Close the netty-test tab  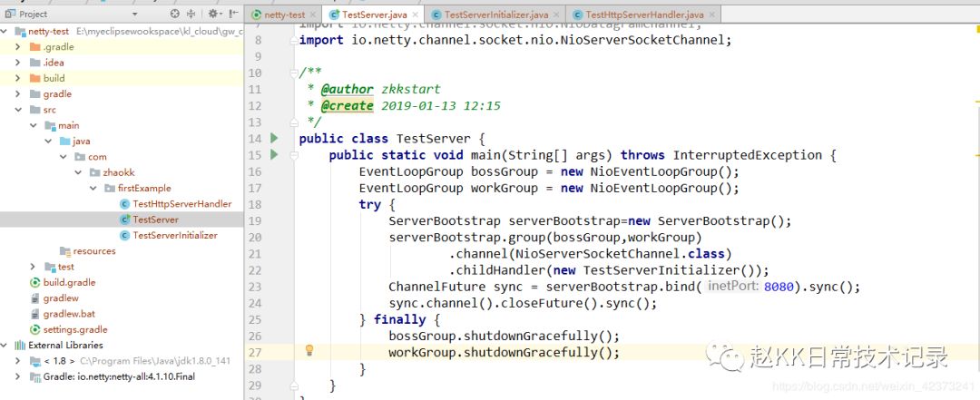313,15
